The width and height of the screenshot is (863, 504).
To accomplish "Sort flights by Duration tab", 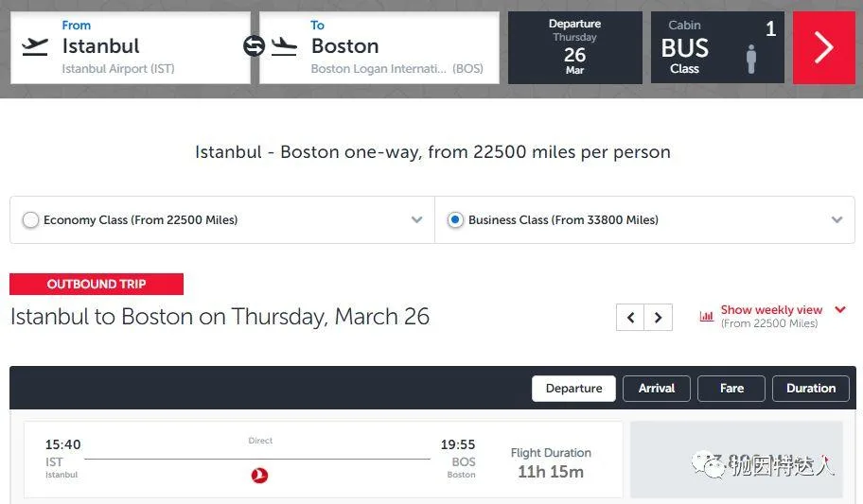I will point(811,389).
